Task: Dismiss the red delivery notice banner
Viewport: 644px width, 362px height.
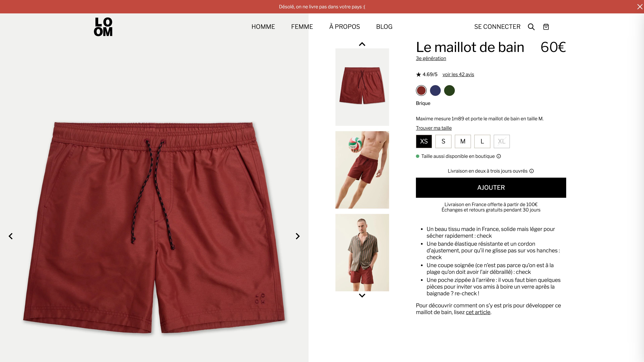Action: 640,7
